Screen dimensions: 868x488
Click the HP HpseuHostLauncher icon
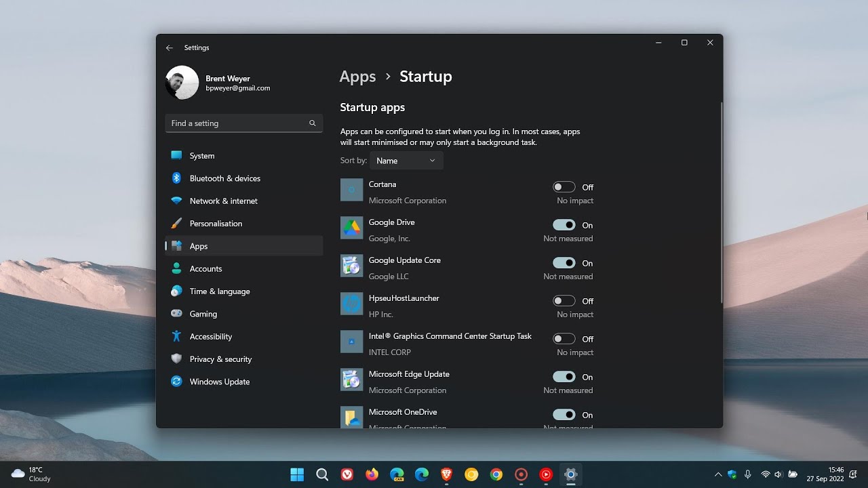(x=352, y=304)
